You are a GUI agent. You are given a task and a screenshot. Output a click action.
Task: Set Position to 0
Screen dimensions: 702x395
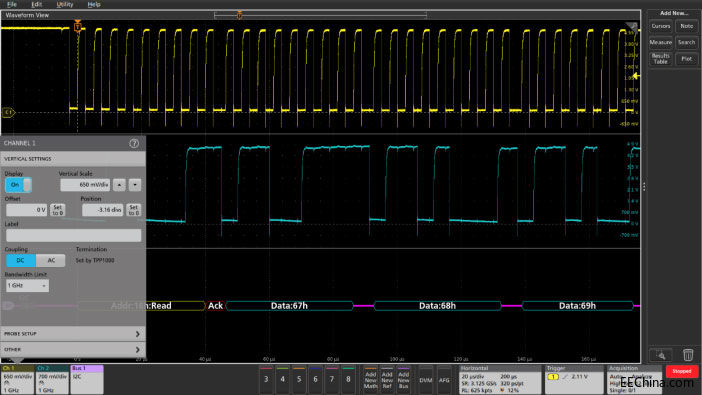pyautogui.click(x=133, y=210)
